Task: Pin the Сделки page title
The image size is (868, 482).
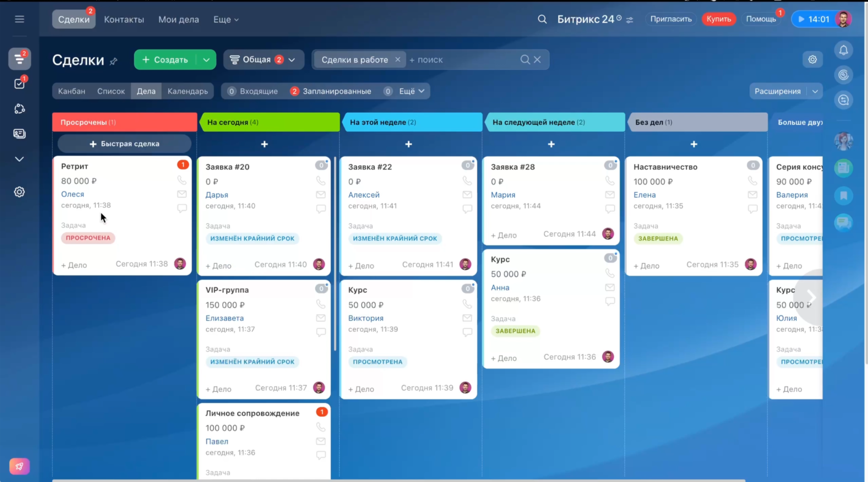Action: [114, 61]
